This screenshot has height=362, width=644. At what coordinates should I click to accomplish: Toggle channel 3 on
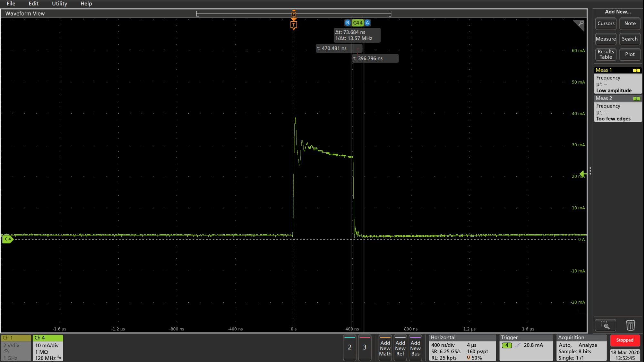pos(365,347)
